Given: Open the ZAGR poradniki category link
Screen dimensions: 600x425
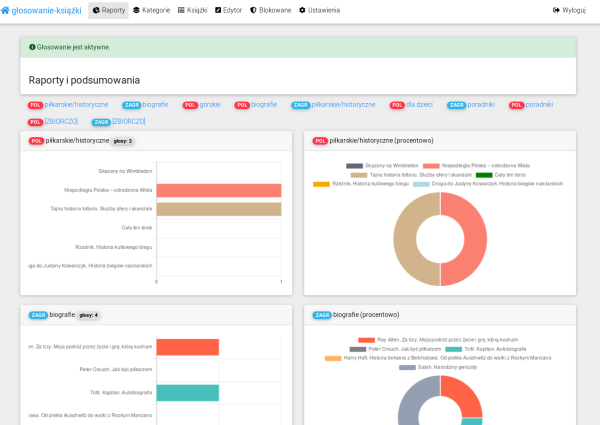Looking at the screenshot, I should coord(472,104).
